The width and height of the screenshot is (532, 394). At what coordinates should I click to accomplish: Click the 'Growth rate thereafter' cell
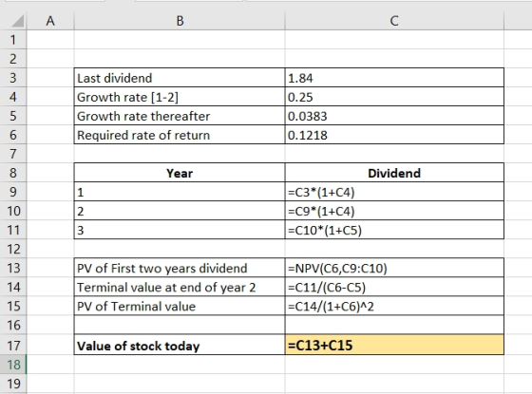pos(180,116)
